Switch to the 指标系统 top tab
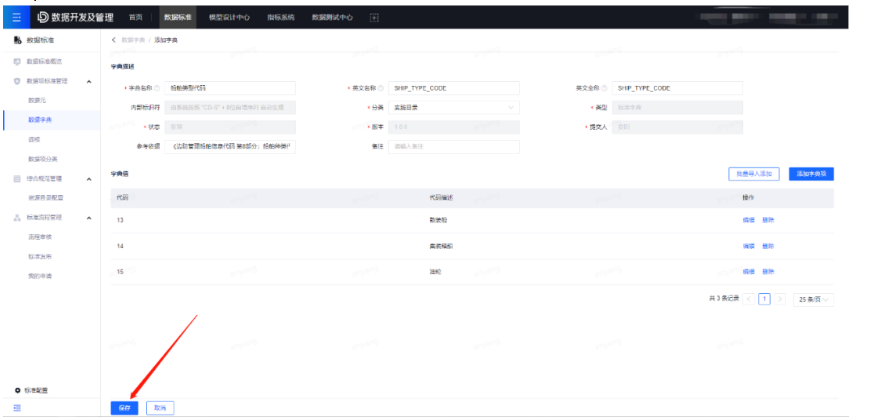This screenshot has width=893, height=420. [x=281, y=18]
